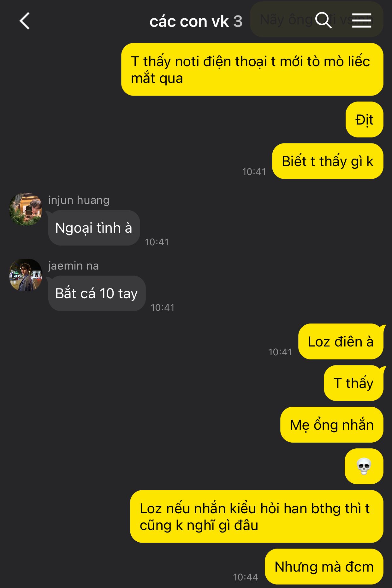The height and width of the screenshot is (588, 392).
Task: Tap the skull emoji message
Action: pyautogui.click(x=364, y=466)
